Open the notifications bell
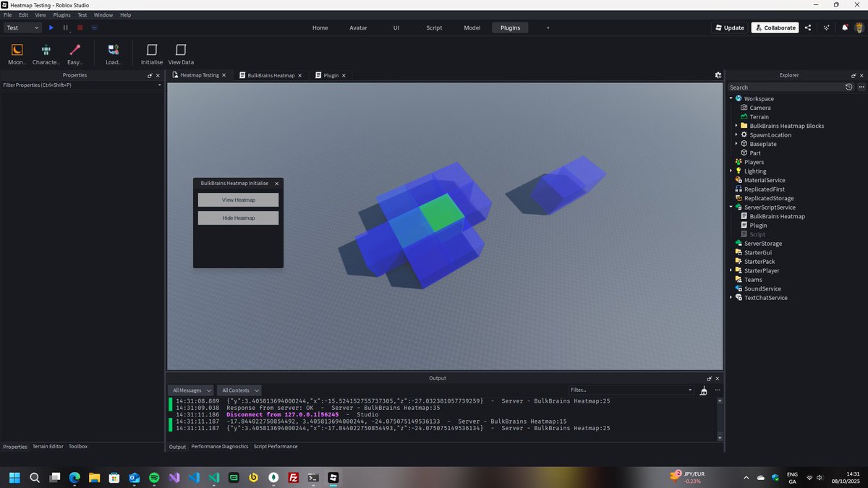 (x=845, y=27)
